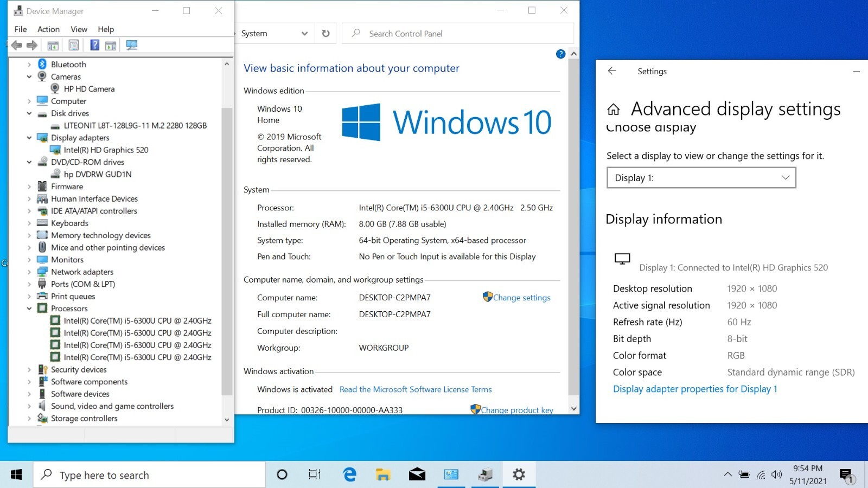The width and height of the screenshot is (868, 488).
Task: Click the Properties icon in Device Manager toolbar
Action: tap(74, 46)
